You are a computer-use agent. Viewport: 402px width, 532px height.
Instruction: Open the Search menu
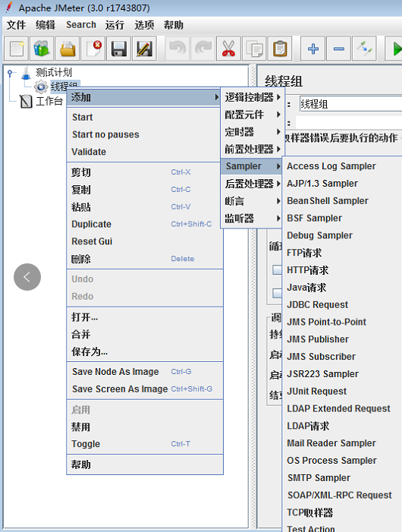(x=81, y=25)
